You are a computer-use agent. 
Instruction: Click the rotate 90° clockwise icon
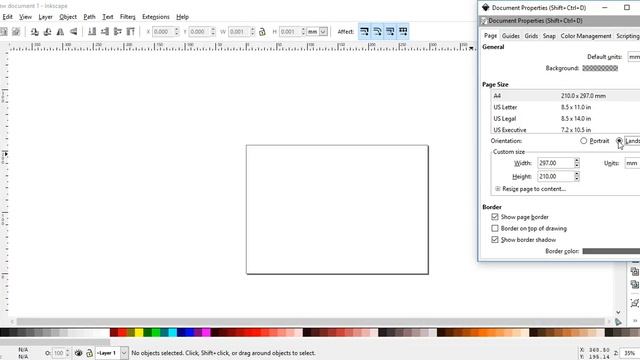pos(47,31)
